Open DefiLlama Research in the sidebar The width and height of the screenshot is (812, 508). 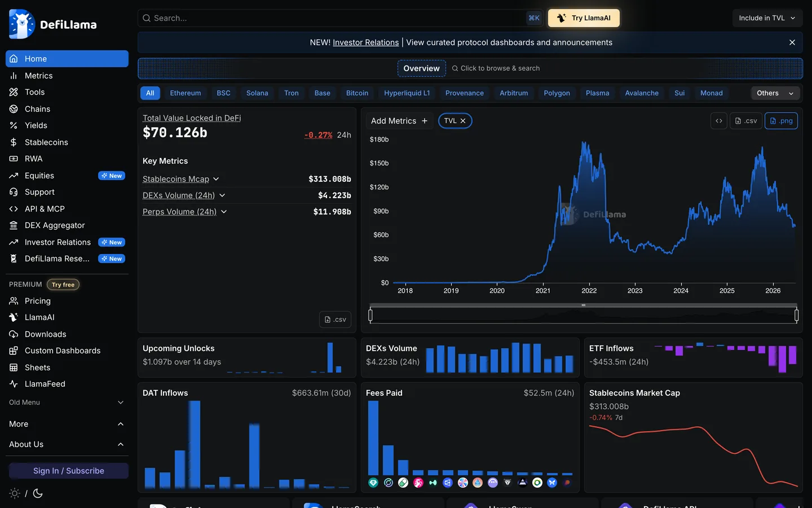coord(67,259)
